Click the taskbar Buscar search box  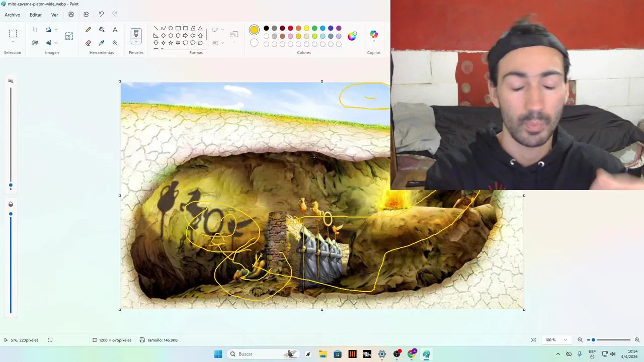(x=262, y=354)
